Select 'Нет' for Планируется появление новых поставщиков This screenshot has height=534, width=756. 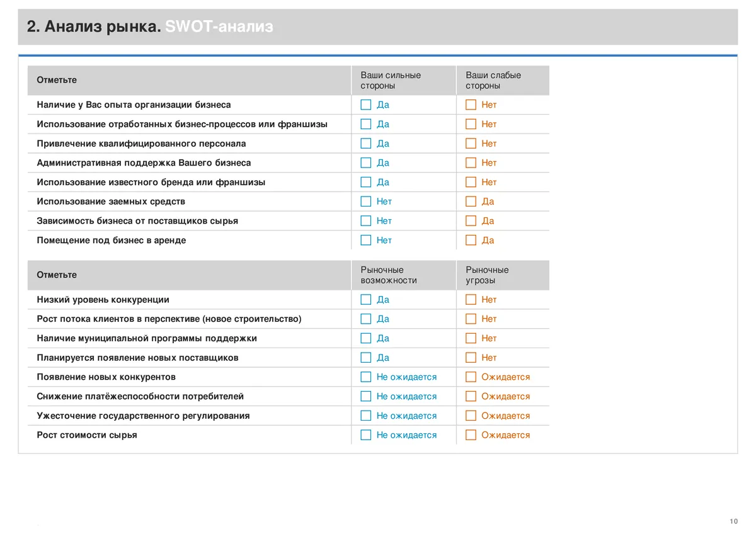pyautogui.click(x=471, y=358)
